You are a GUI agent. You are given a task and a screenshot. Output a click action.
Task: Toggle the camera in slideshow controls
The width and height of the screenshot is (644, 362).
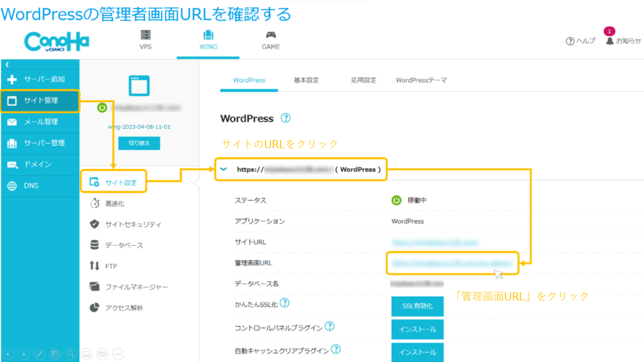(x=103, y=354)
